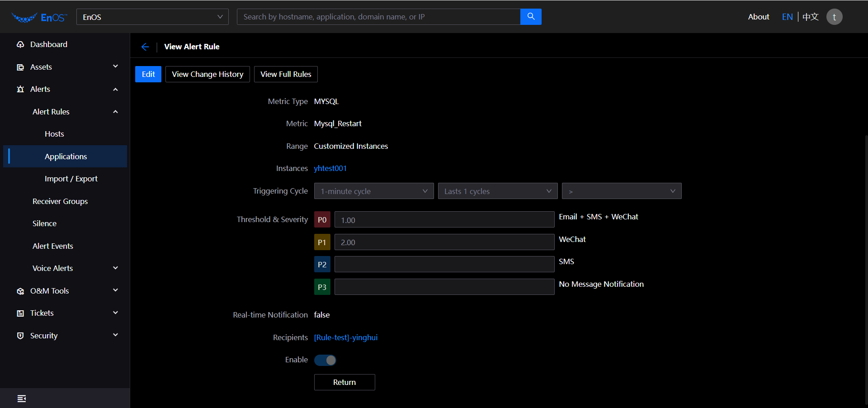The image size is (868, 408).
Task: Click View Change History button
Action: (x=208, y=74)
